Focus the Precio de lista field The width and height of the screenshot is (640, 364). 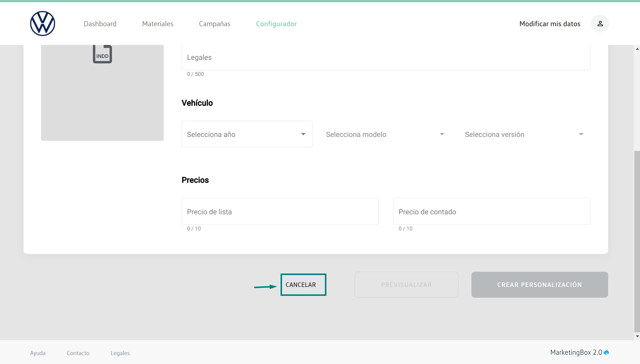tap(280, 212)
